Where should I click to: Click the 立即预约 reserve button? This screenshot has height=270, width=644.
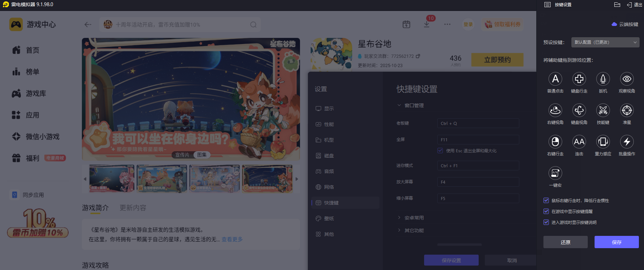click(497, 60)
